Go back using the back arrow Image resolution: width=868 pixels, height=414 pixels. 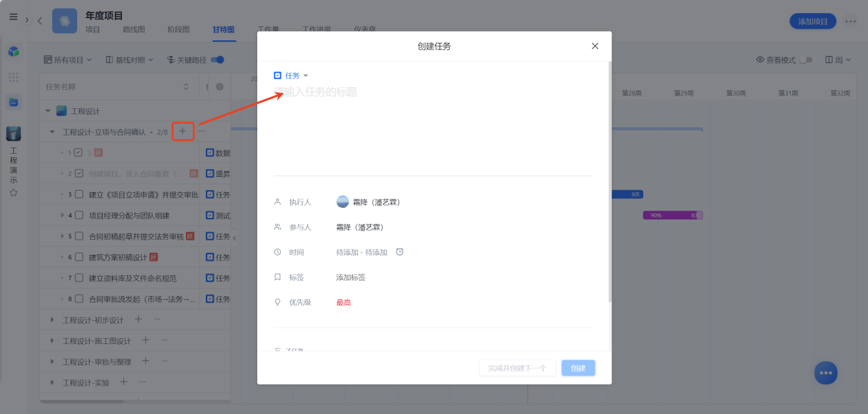coord(40,20)
